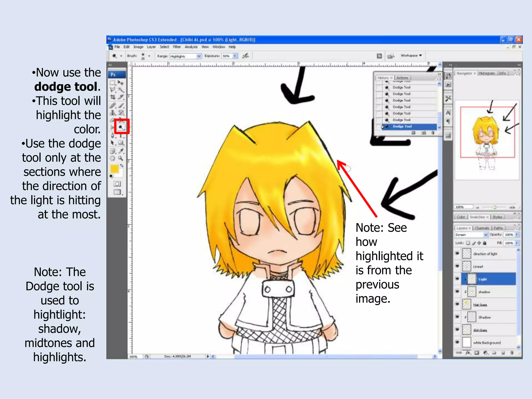The height and width of the screenshot is (399, 532).
Task: Open the layer Fill slider arrow
Action: pyautogui.click(x=517, y=243)
